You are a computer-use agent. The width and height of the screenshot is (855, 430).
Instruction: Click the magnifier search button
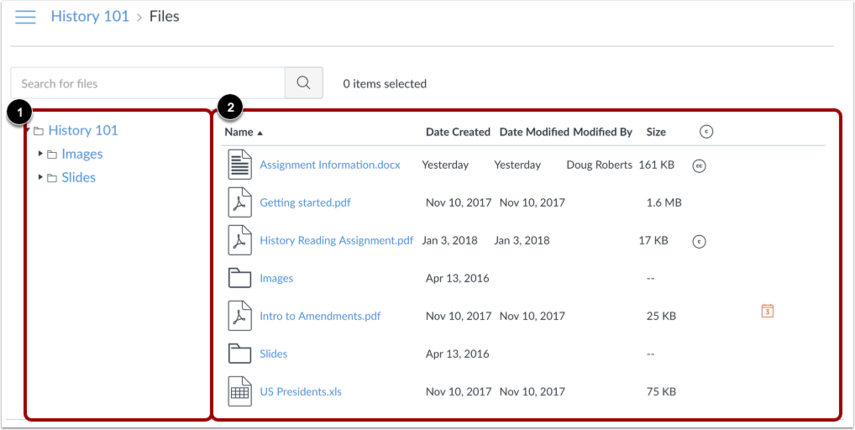click(304, 83)
